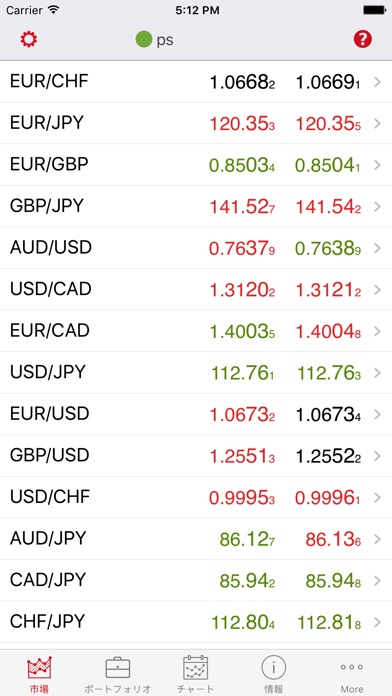
Task: Open the USD/CAD row
Action: 196,289
